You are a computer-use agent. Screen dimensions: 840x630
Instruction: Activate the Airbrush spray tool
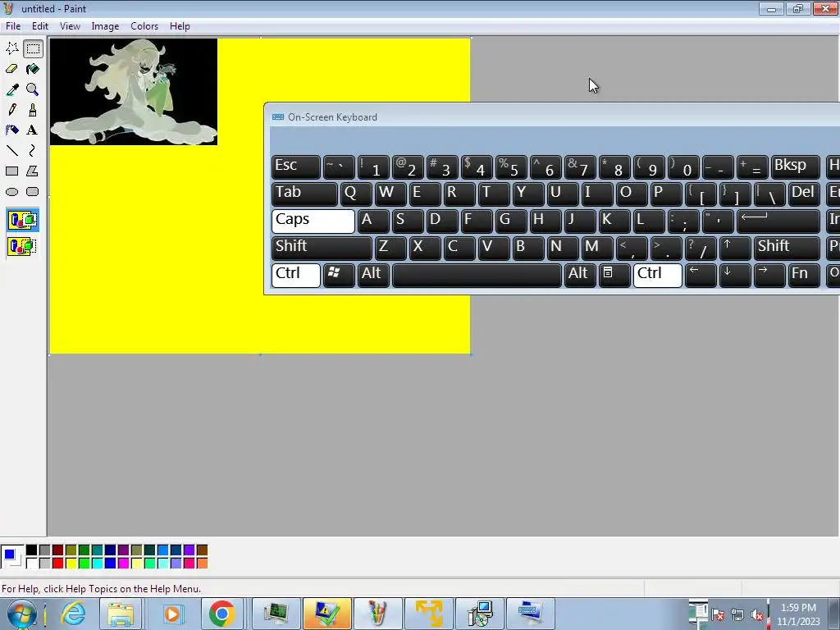click(11, 130)
